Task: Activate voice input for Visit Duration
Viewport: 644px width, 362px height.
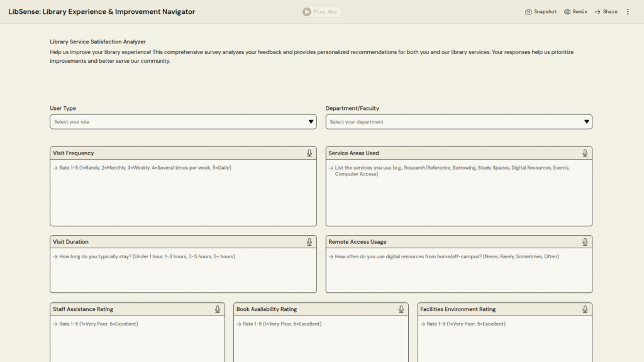Action: coord(309,242)
